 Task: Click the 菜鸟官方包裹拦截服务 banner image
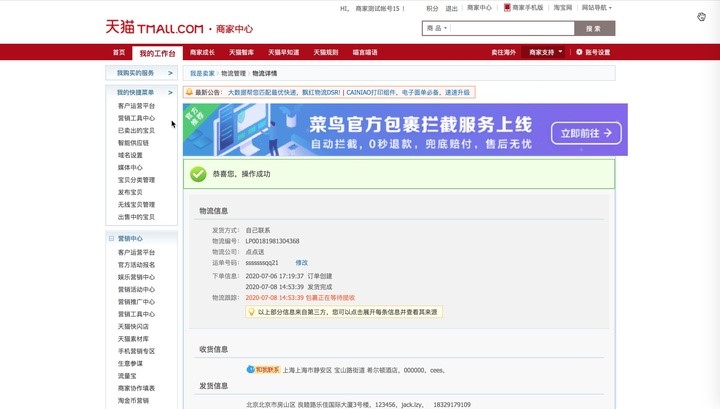pos(405,129)
